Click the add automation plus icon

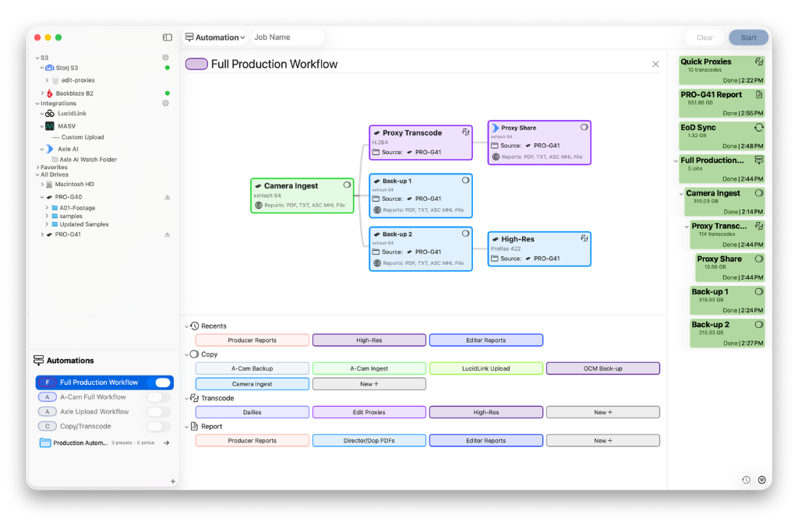tap(173, 481)
